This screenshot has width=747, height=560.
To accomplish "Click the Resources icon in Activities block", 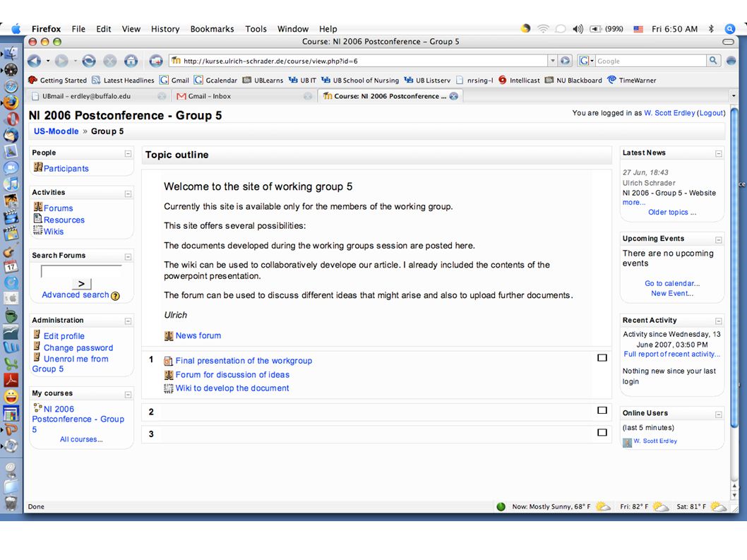I will (38, 219).
